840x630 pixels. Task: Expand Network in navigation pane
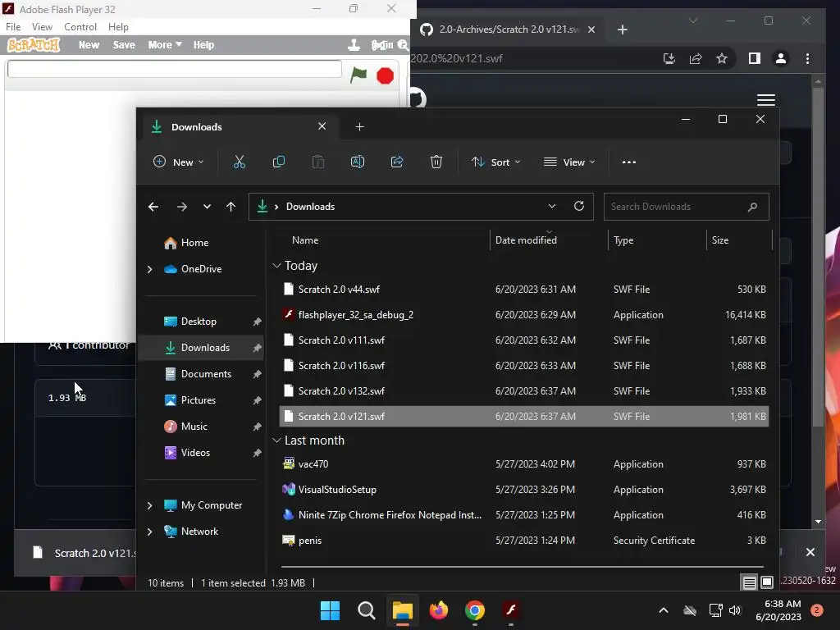[x=149, y=532]
